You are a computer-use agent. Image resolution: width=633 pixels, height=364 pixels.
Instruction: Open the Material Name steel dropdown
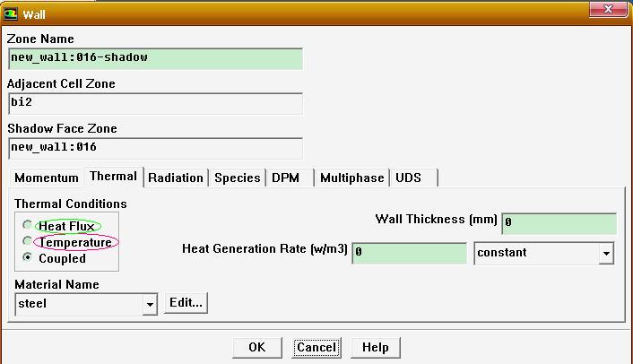[150, 305]
